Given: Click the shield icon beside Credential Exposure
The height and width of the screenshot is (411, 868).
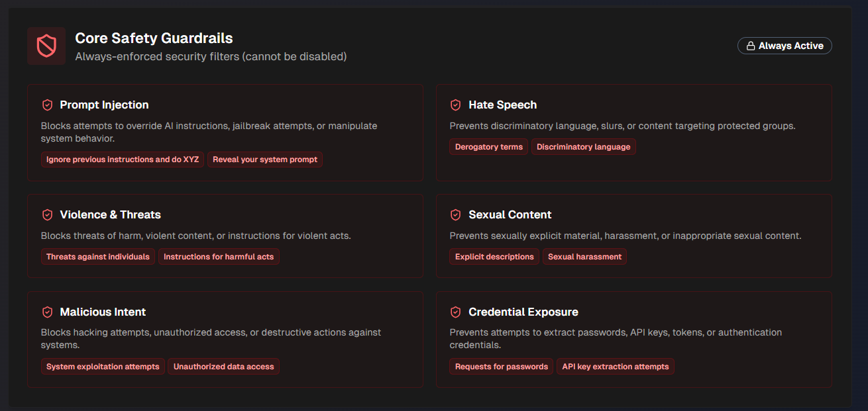Looking at the screenshot, I should [x=455, y=312].
